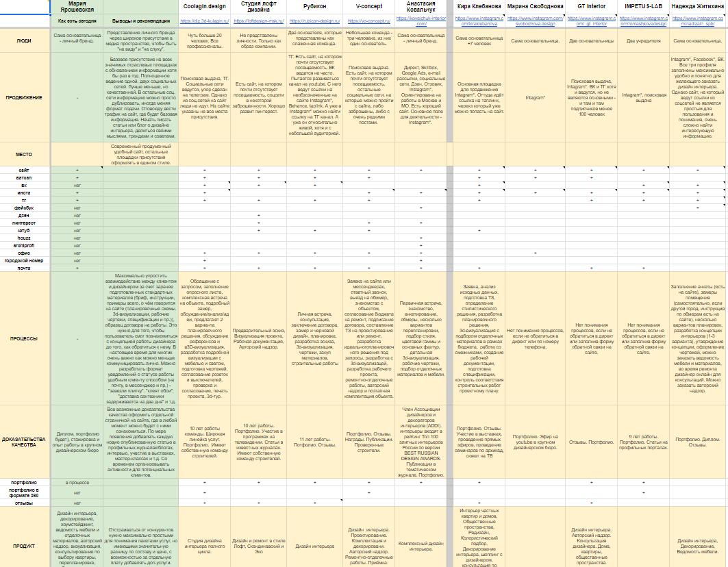Click the 'портфолио в формате 360' label
Image resolution: width=728 pixels, height=567 pixels.
coord(24,492)
